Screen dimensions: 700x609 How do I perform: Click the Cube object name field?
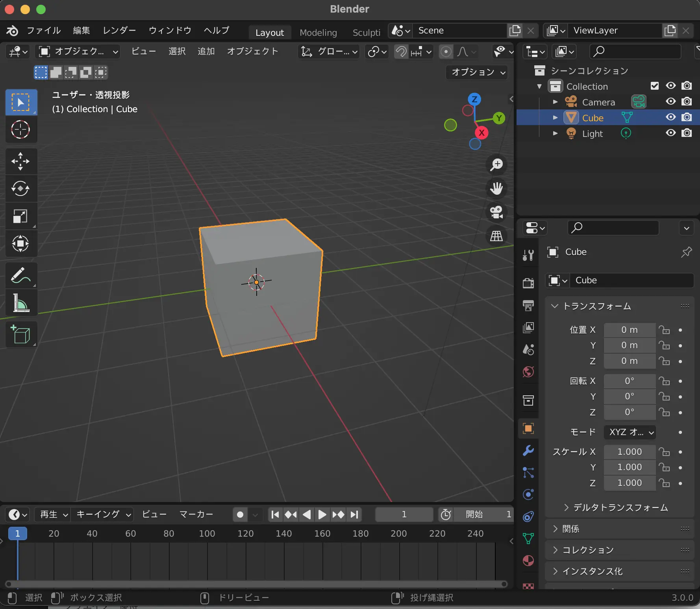[x=631, y=280]
